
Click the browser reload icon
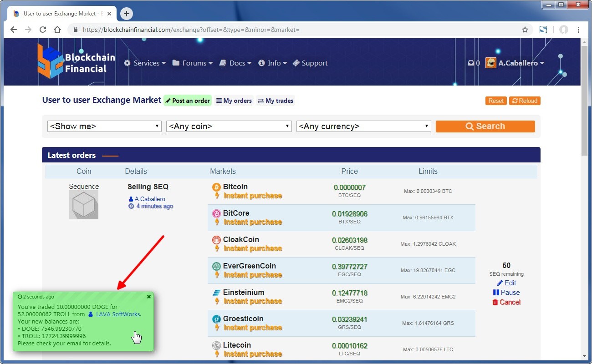43,30
